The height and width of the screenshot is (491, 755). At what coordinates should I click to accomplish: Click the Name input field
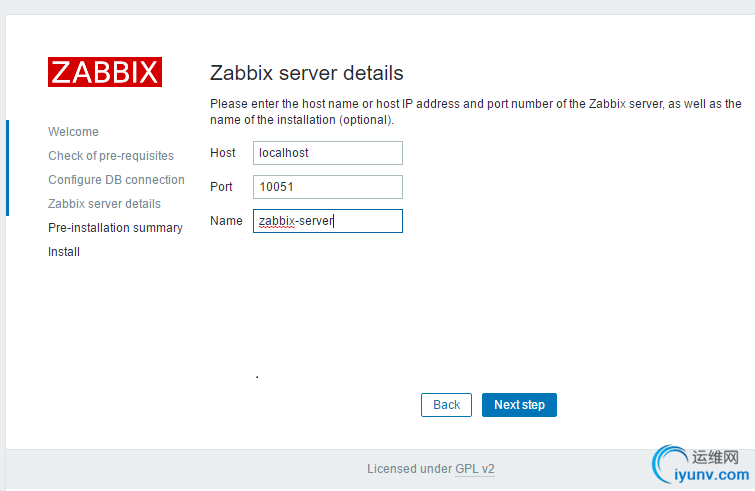click(x=328, y=221)
